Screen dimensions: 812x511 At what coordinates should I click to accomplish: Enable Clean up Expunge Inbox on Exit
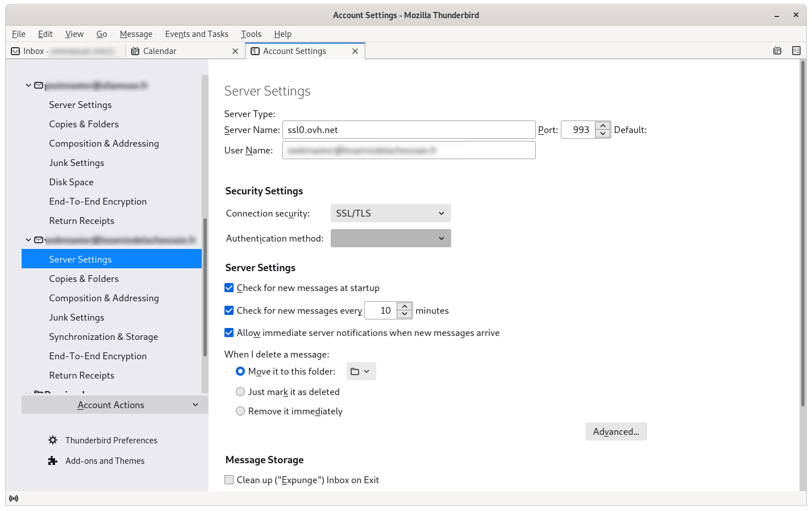(x=229, y=480)
